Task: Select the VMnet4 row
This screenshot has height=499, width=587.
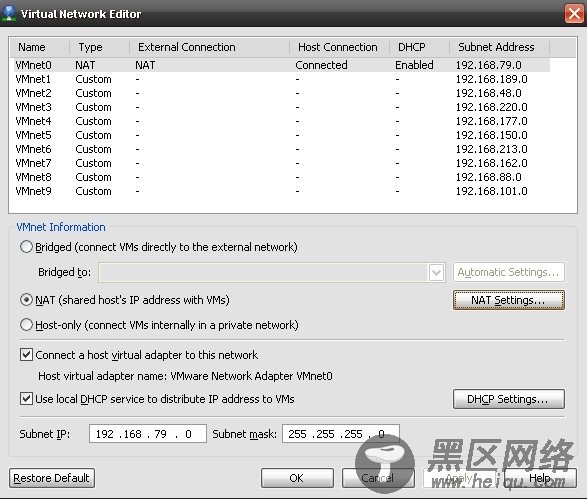Action: tap(282, 121)
